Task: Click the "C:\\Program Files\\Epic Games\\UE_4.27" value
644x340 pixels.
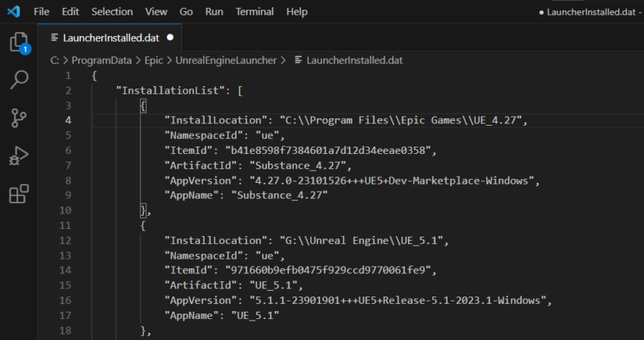Action: [400, 120]
